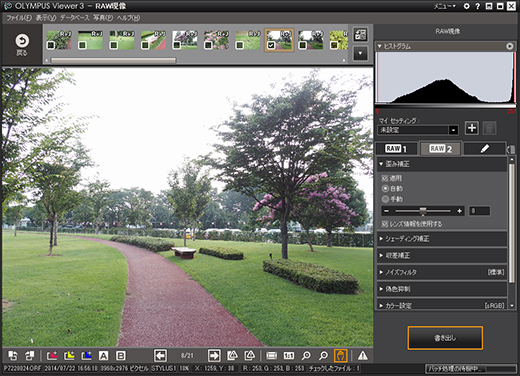Click the distortion slider minus button

click(386, 211)
